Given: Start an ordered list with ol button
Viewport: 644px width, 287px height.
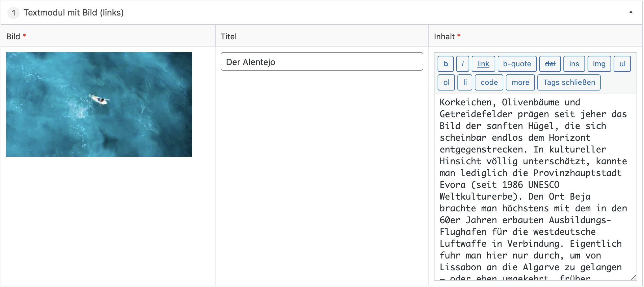Looking at the screenshot, I should tap(446, 82).
